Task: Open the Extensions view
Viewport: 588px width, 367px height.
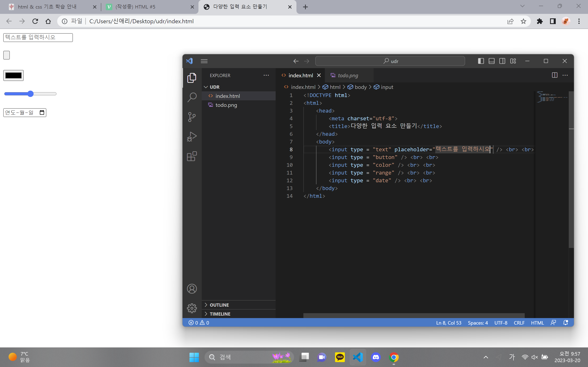Action: click(192, 156)
